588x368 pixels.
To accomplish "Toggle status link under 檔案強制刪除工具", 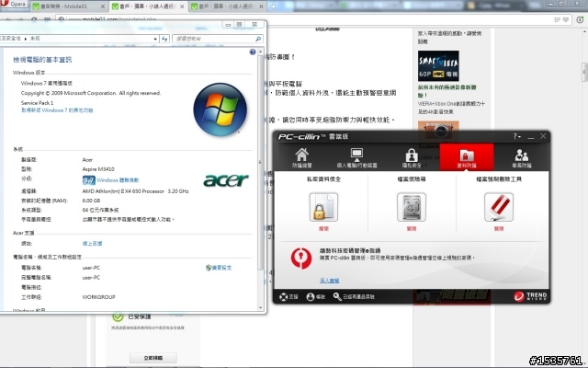I will [499, 228].
